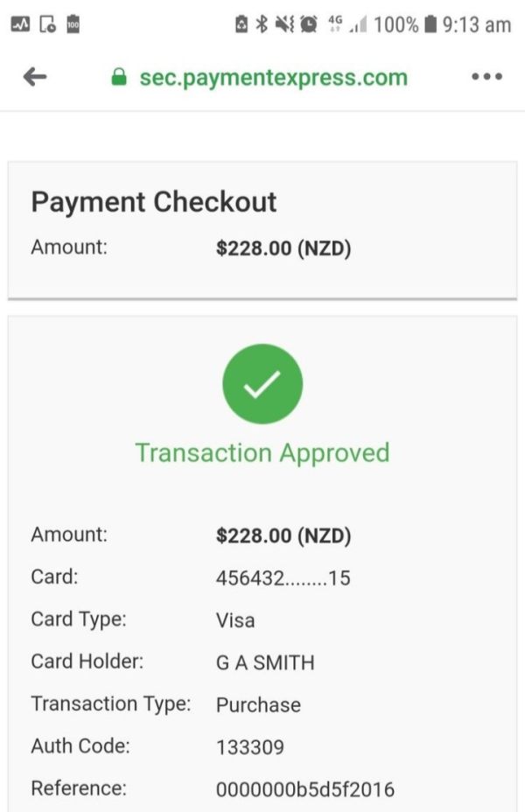Tap the battery icon beside 100%
This screenshot has height=812, width=525.
click(x=430, y=24)
